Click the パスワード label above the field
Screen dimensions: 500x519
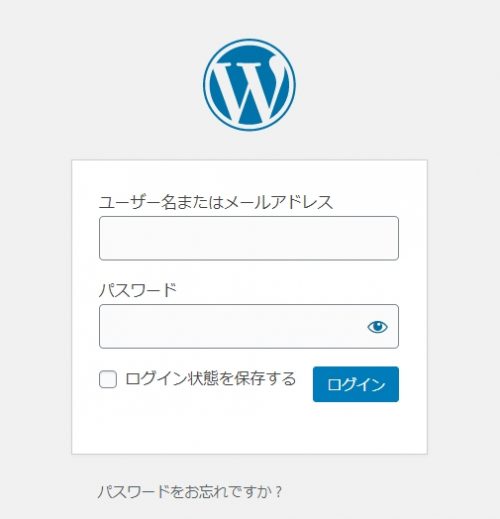coord(138,290)
